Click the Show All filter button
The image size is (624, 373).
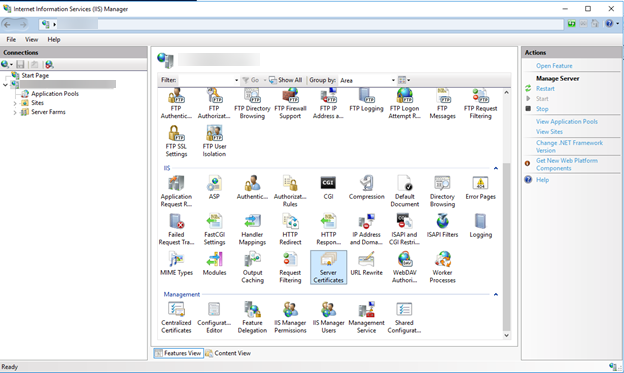[x=285, y=80]
